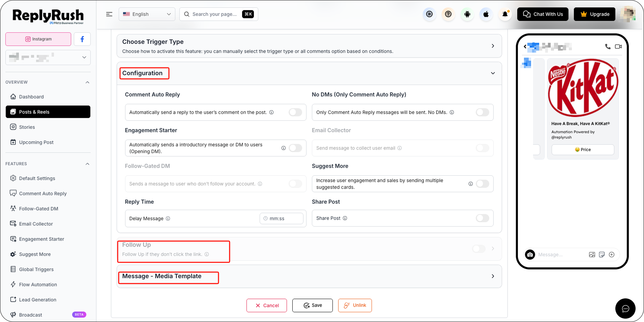Screen dimensions: 644x322
Task: Open the Apple app icon
Action: click(x=486, y=14)
